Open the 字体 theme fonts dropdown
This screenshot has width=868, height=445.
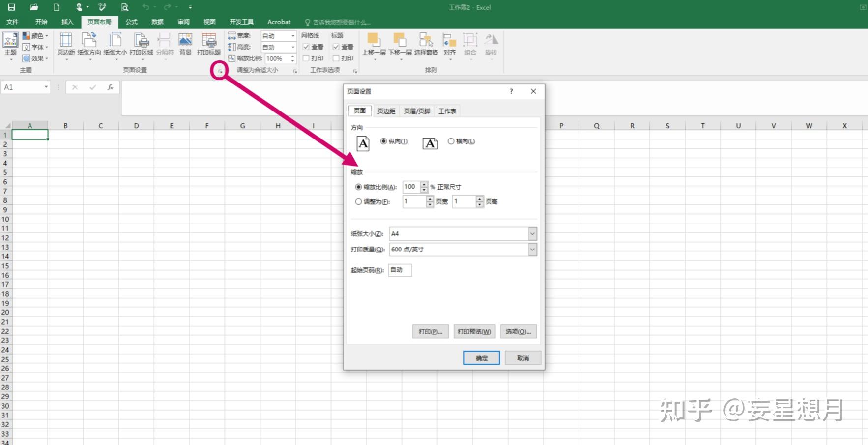[x=35, y=47]
